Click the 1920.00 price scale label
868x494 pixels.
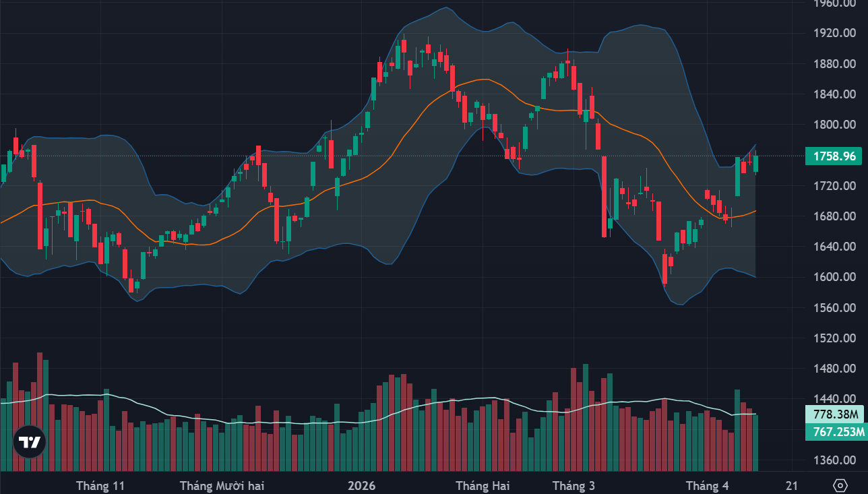(x=834, y=33)
